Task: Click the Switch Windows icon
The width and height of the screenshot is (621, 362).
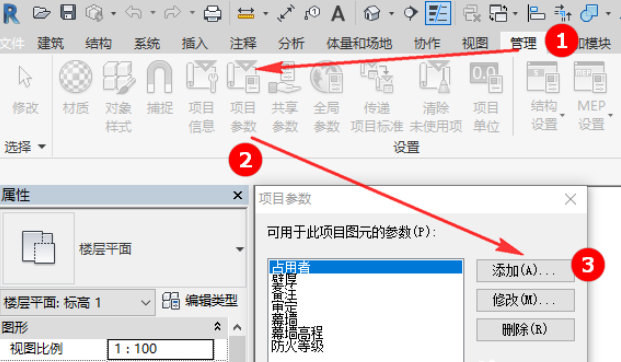Action: coord(498,13)
